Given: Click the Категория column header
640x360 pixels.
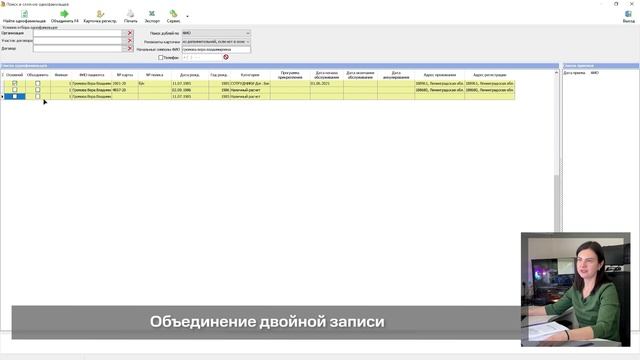Looking at the screenshot, I should [250, 75].
